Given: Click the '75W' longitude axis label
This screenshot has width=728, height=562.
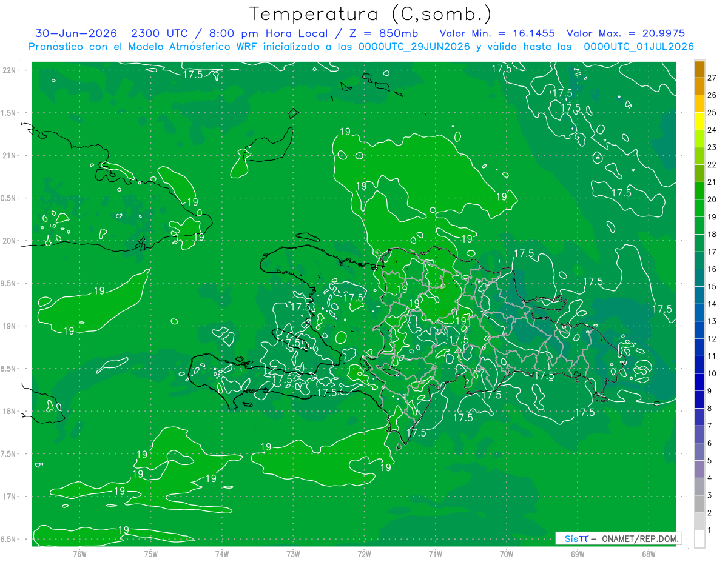Looking at the screenshot, I should [x=150, y=554].
